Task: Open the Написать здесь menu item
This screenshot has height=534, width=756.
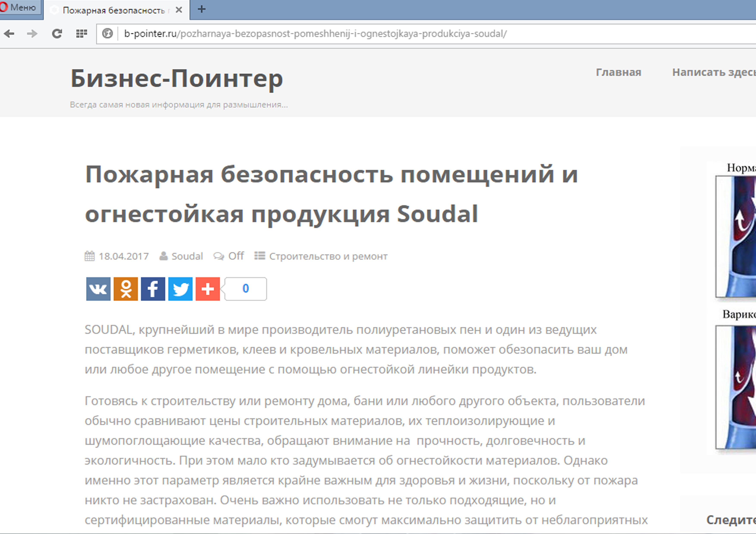Action: [x=714, y=72]
